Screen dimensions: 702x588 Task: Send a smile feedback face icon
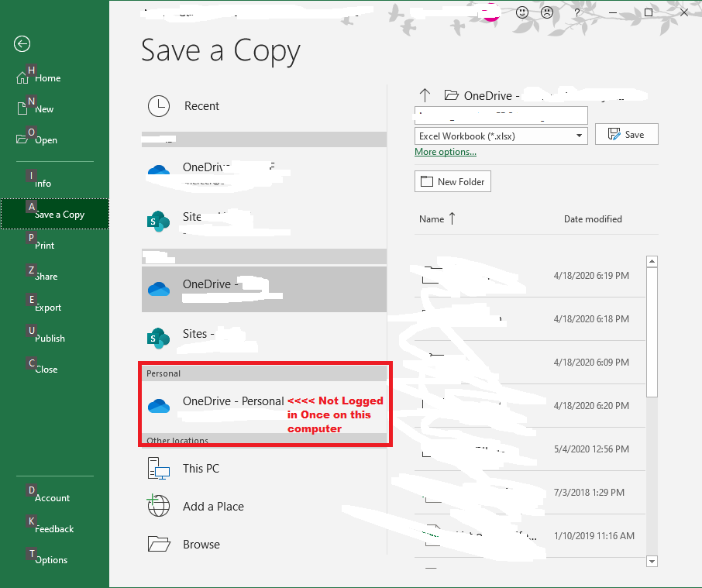pos(522,12)
